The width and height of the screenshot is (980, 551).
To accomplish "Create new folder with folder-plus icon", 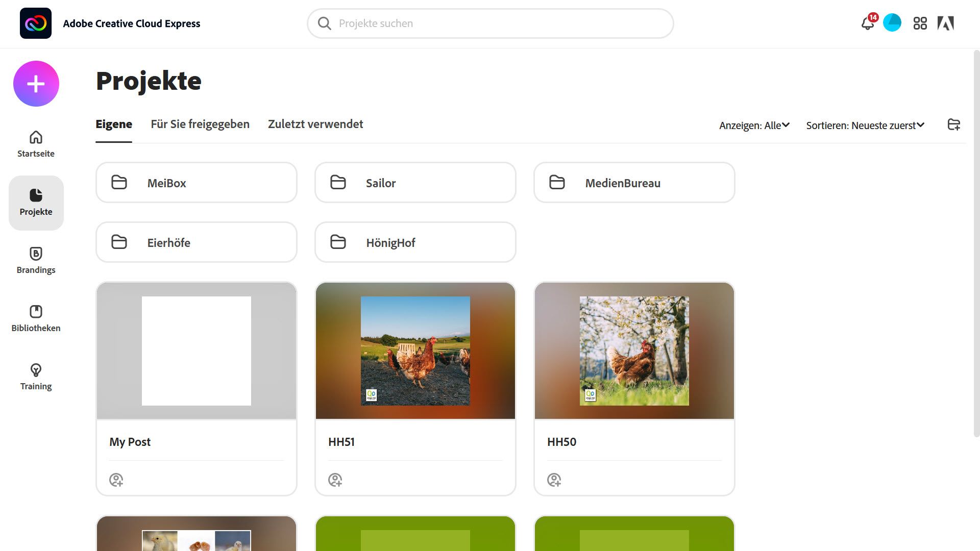I will [x=953, y=124].
